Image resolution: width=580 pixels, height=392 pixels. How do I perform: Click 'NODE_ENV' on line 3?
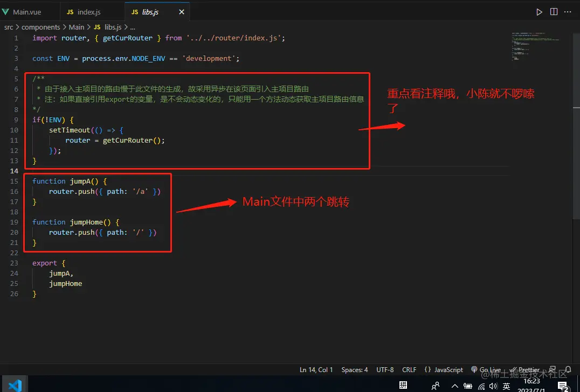point(149,58)
